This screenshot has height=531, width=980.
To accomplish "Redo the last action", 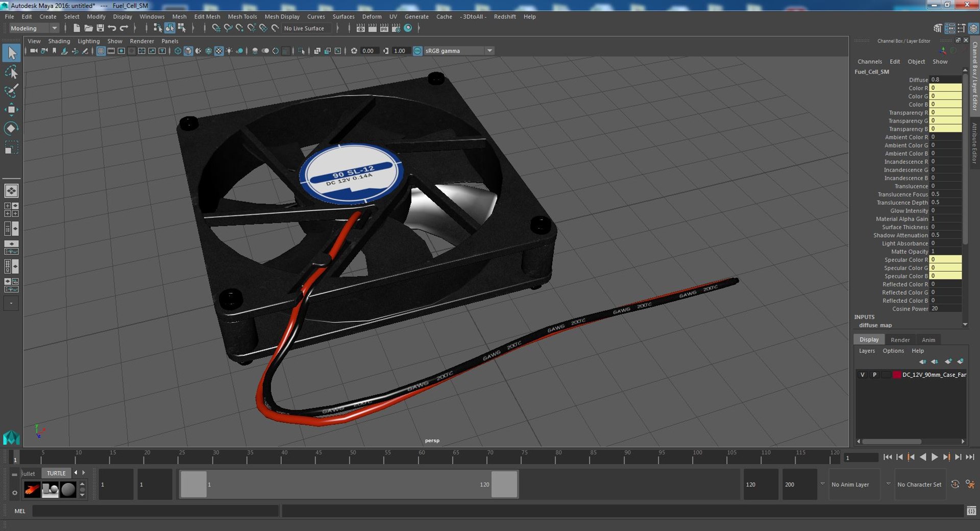I will tap(124, 28).
